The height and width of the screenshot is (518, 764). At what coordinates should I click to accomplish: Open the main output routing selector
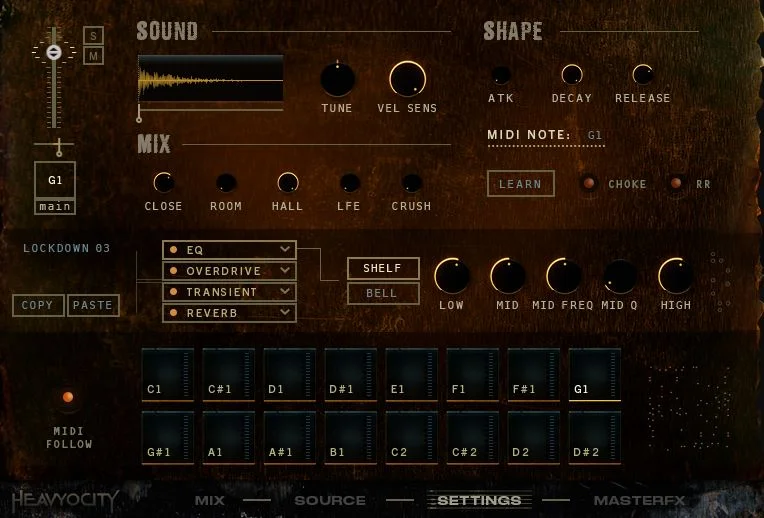[55, 207]
